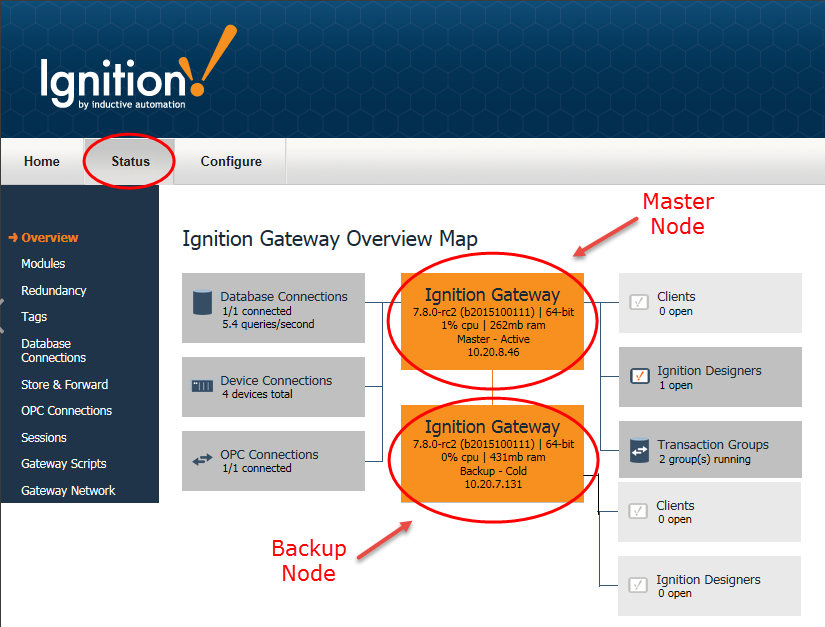Select OPC Connections in the sidebar menu
This screenshot has width=825, height=627.
(66, 411)
